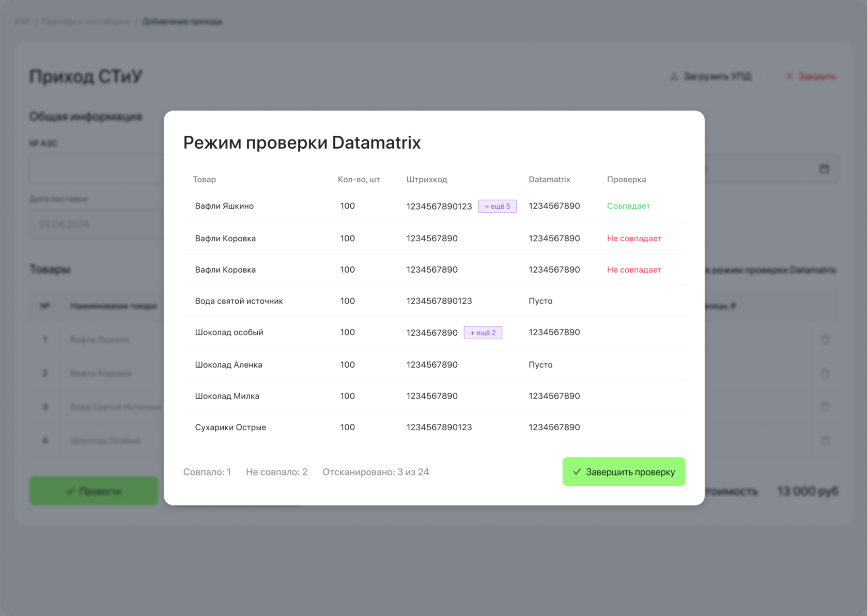
Task: Delete background row 1 via trash icon
Action: (825, 339)
